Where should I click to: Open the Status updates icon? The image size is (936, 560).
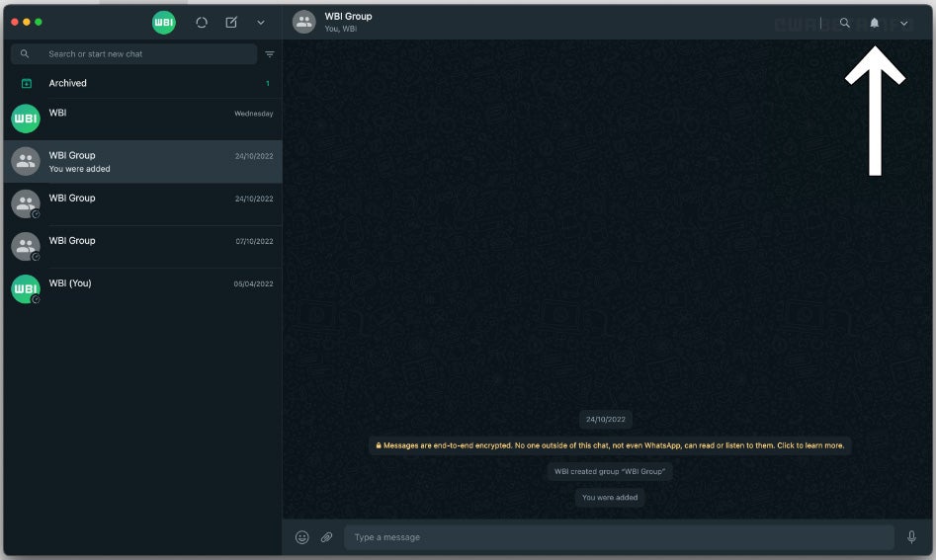[x=202, y=22]
